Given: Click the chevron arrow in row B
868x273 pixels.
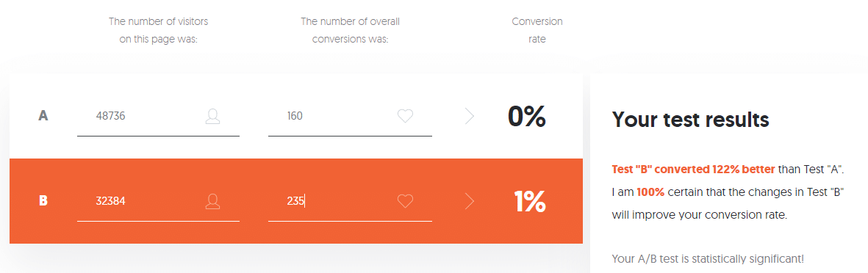Looking at the screenshot, I should point(470,201).
